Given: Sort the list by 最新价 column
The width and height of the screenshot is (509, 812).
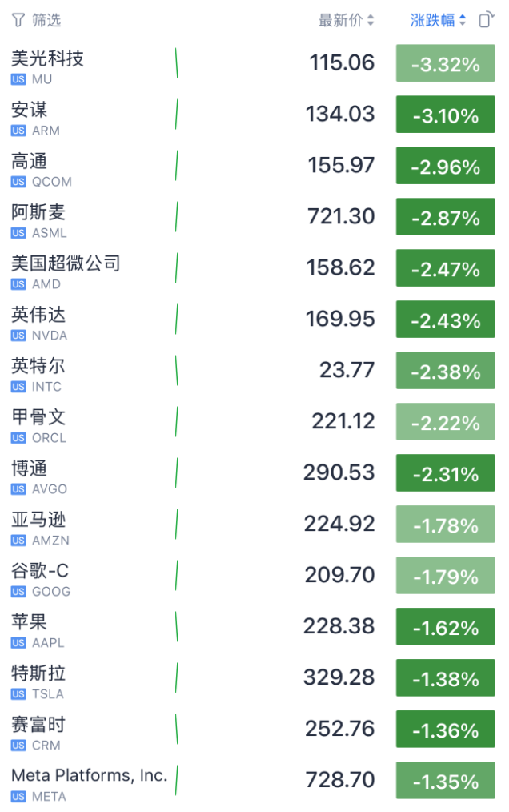Looking at the screenshot, I should coord(346,21).
